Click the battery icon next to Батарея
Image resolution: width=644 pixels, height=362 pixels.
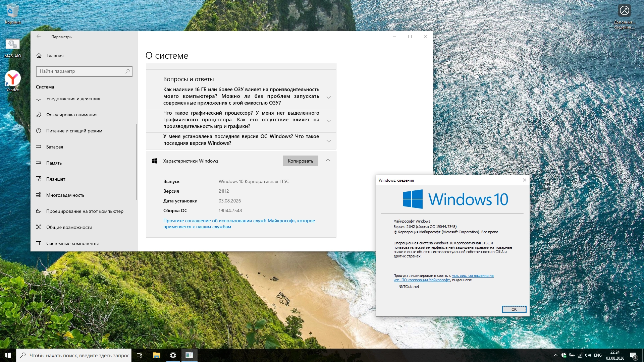39,147
